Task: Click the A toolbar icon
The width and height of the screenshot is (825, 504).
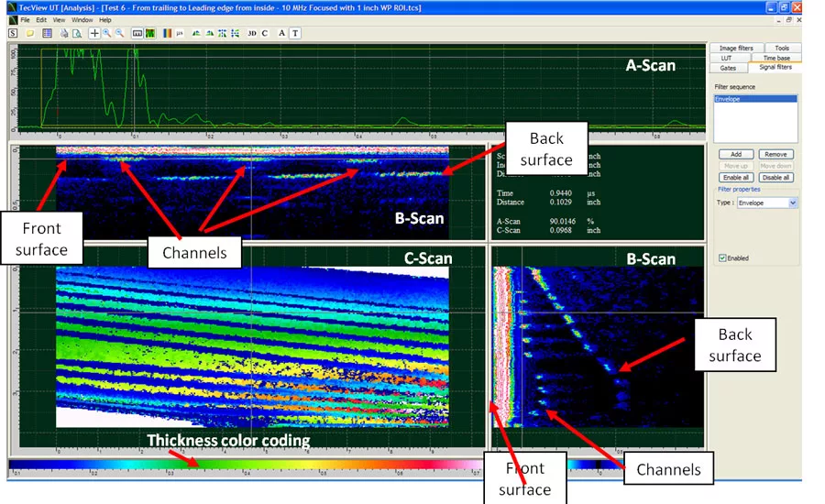Action: click(282, 33)
